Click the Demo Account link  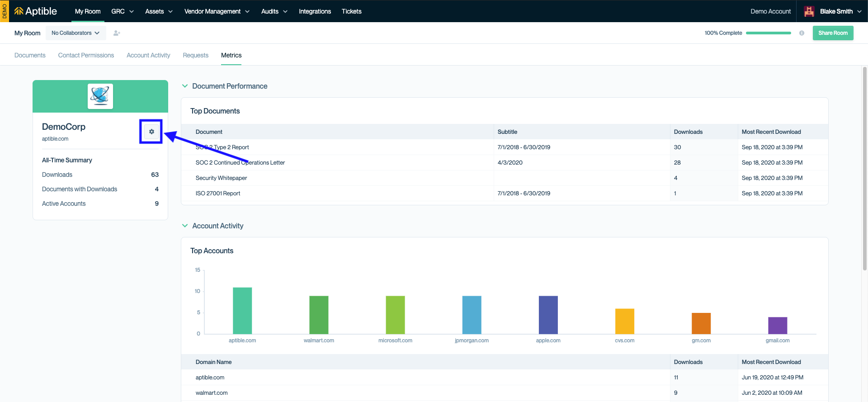770,11
